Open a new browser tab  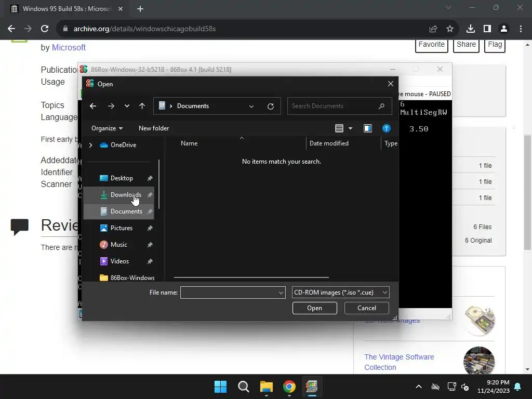coord(140,9)
